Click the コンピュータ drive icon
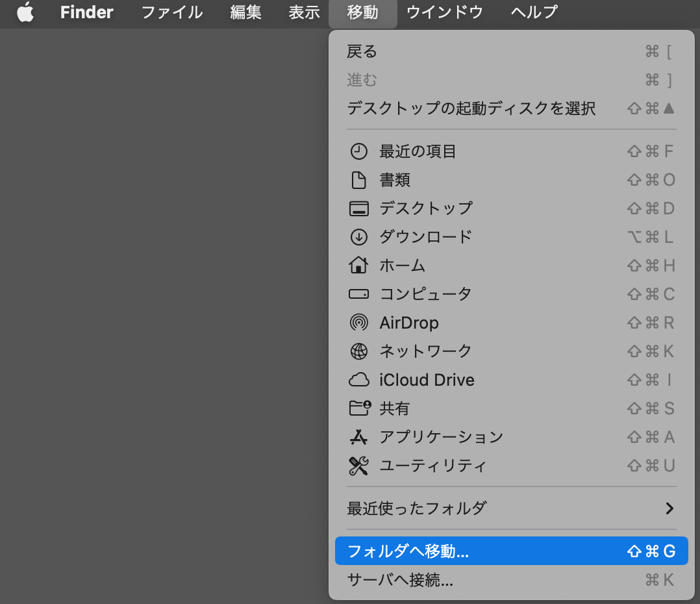Screen dimensions: 700x604 coord(358,294)
